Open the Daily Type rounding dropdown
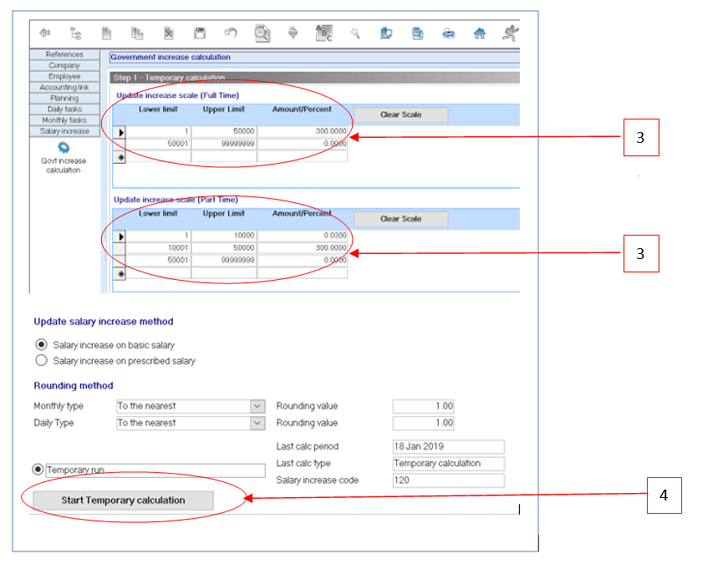 point(257,423)
